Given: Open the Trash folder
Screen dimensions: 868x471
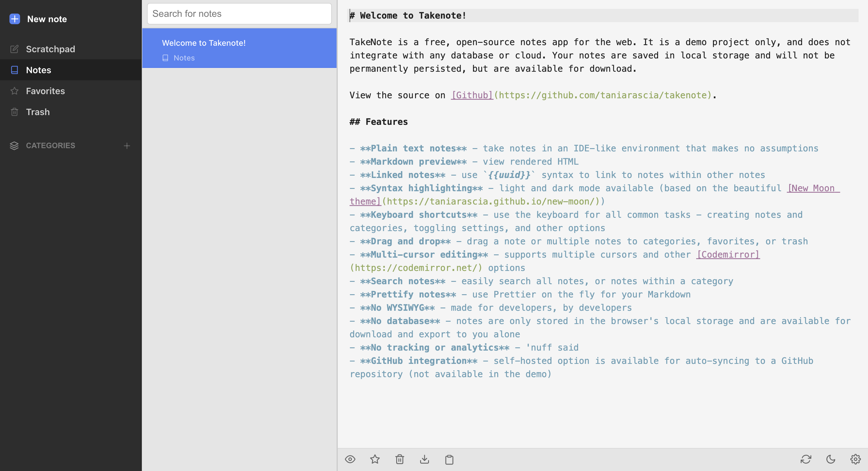Looking at the screenshot, I should point(38,112).
